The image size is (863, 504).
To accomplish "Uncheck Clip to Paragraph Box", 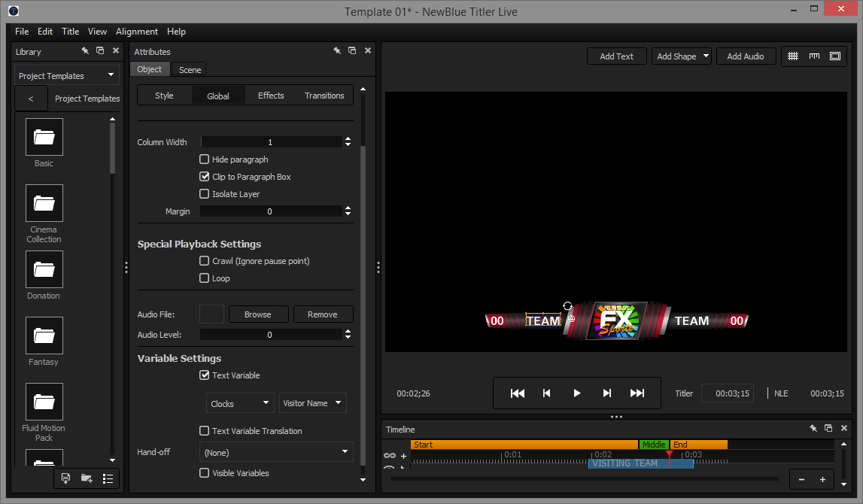I will 204,177.
